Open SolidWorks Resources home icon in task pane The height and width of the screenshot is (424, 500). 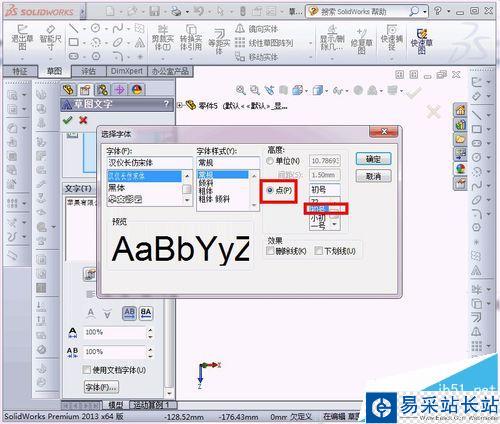460,110
